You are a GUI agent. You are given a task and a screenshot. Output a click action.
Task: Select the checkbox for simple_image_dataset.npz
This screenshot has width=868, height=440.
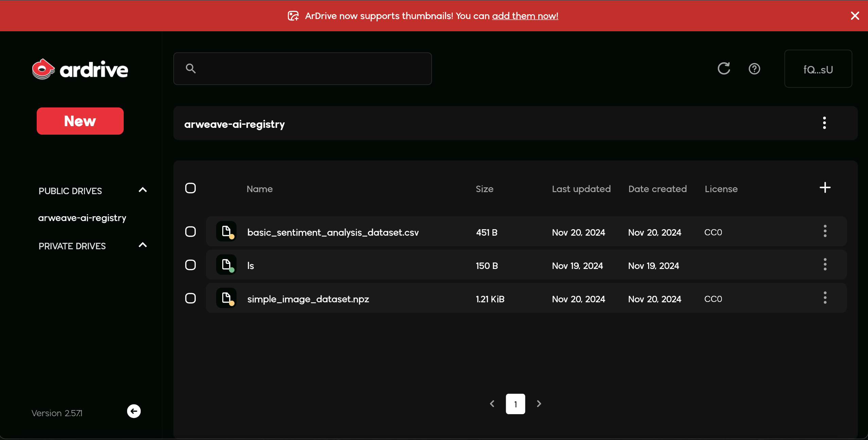click(x=190, y=298)
